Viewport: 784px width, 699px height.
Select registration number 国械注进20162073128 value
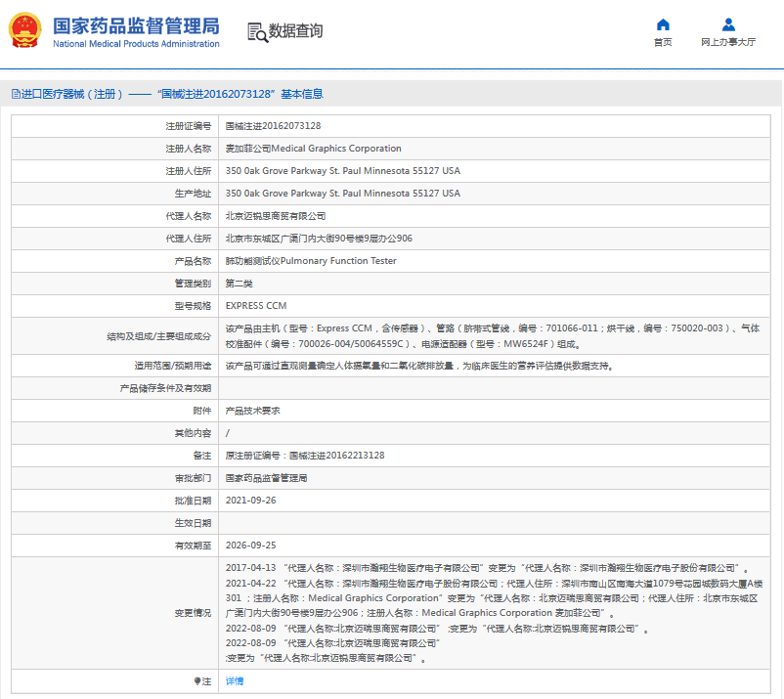(x=273, y=126)
